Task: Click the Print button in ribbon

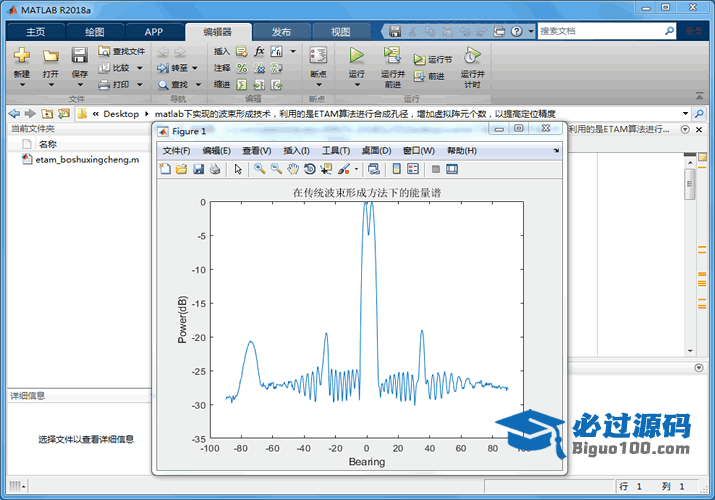Action: click(114, 85)
